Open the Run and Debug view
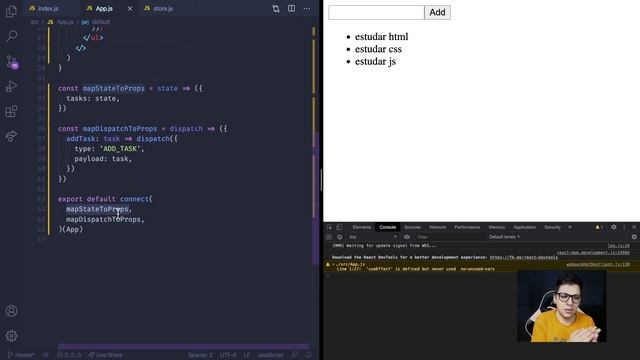 pos(11,87)
